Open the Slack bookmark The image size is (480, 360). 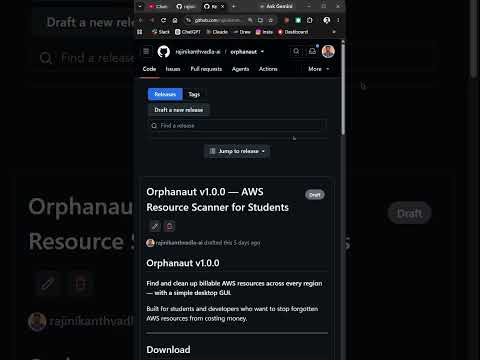point(161,32)
